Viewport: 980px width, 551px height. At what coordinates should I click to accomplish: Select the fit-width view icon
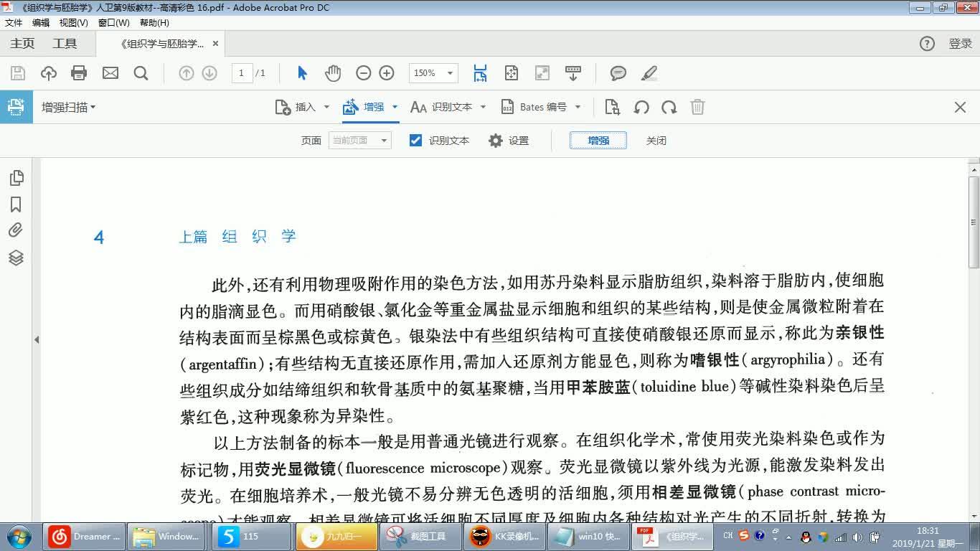click(480, 72)
